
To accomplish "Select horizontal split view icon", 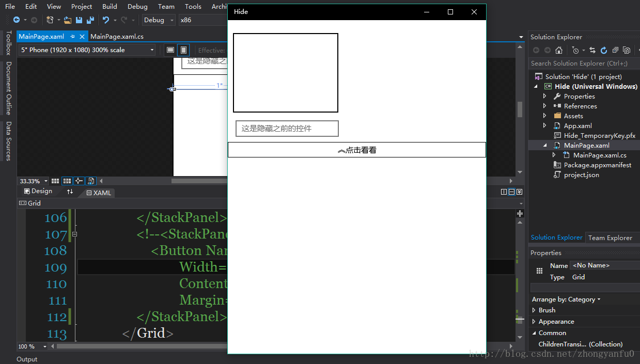I will (x=511, y=192).
